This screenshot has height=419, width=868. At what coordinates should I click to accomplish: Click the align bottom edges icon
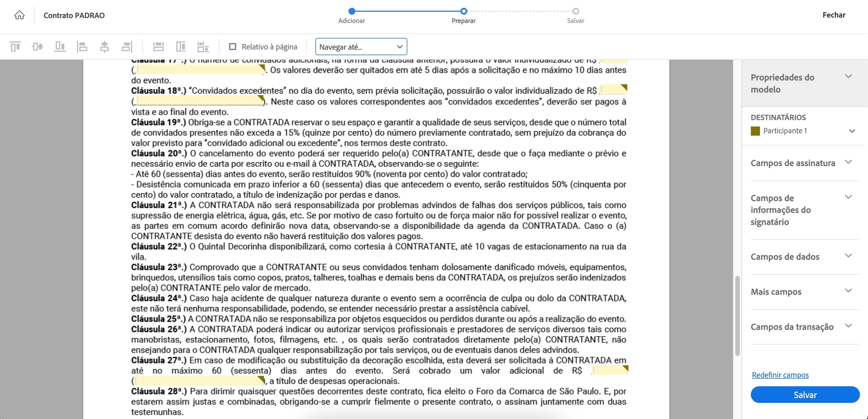coord(60,47)
